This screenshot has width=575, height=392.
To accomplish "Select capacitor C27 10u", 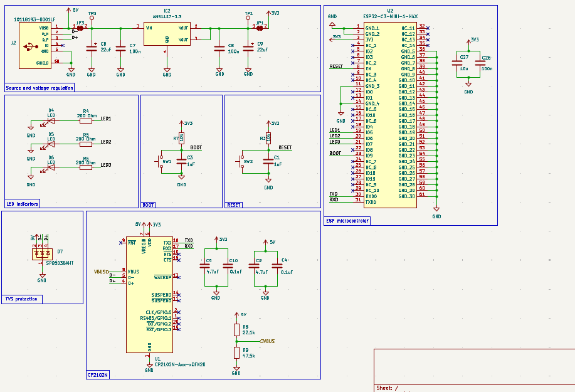I will (457, 63).
